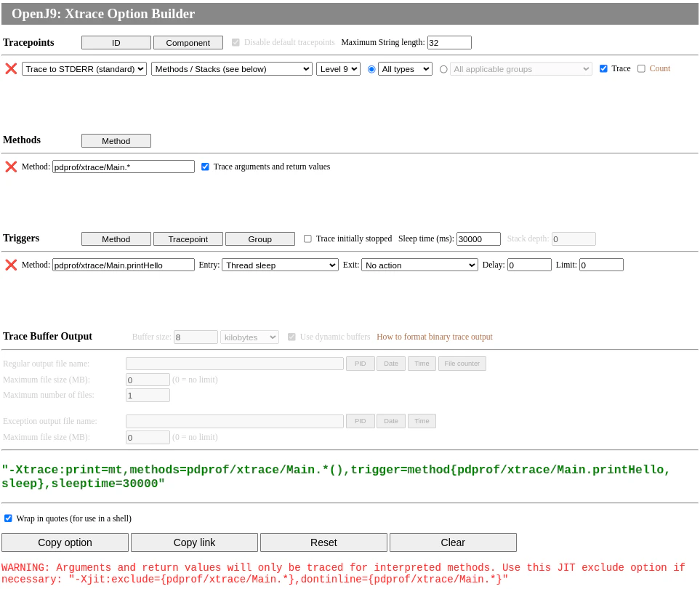The width and height of the screenshot is (700, 589).
Task: Open the Level 9 dropdown
Action: [339, 69]
